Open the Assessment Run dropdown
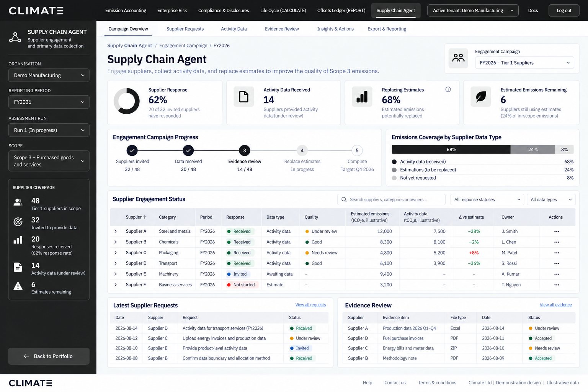 click(x=49, y=130)
